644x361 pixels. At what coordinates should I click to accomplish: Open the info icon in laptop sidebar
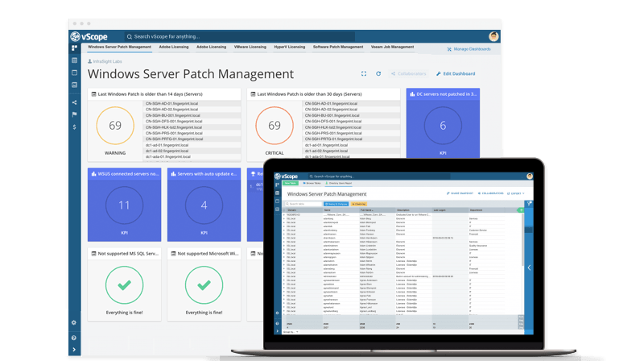click(277, 323)
